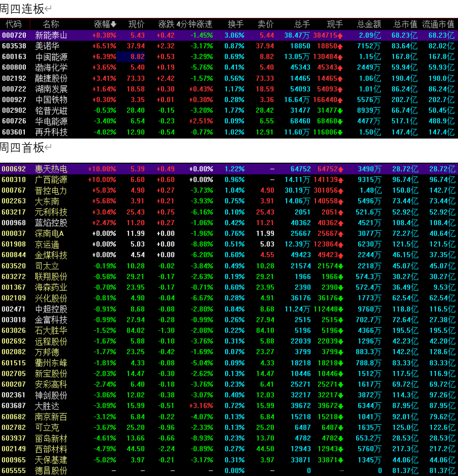The height and width of the screenshot is (476, 458).
Task: Click the sort arrow next to 涨幅
Action: [x=114, y=24]
